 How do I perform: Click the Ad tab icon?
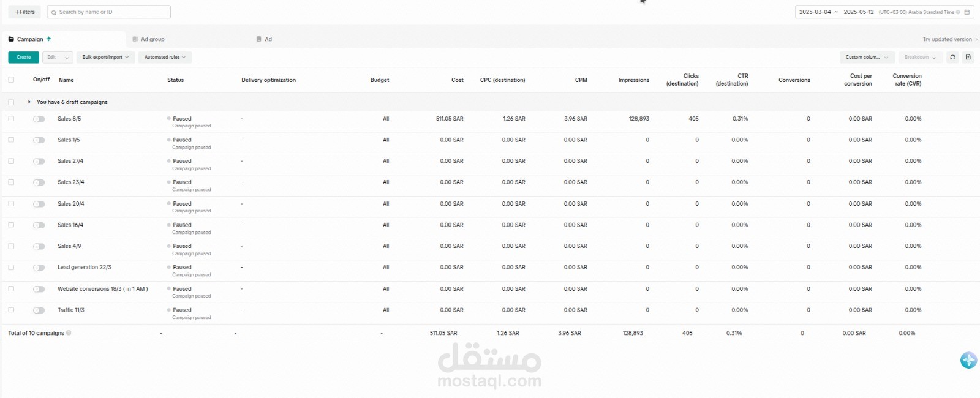point(259,39)
